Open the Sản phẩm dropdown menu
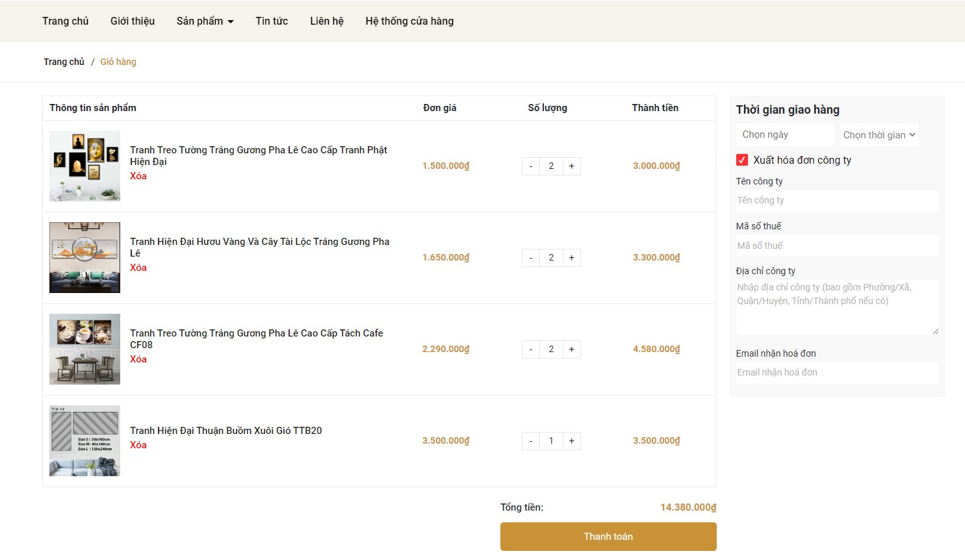This screenshot has height=560, width=965. [205, 21]
